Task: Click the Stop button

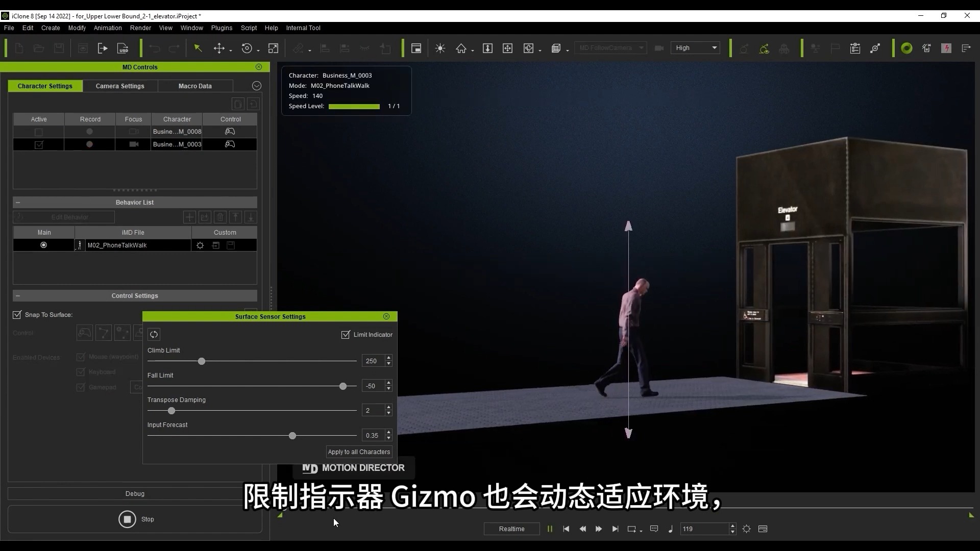Action: (127, 519)
